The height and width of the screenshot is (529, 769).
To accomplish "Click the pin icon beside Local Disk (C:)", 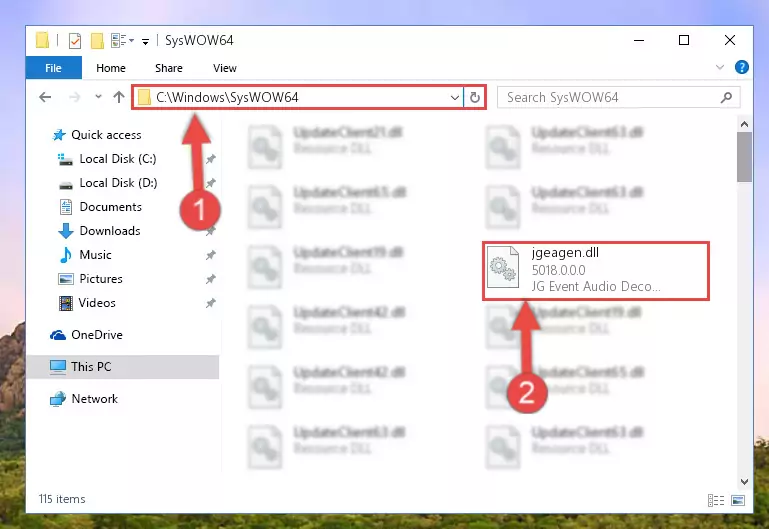I will [210, 159].
